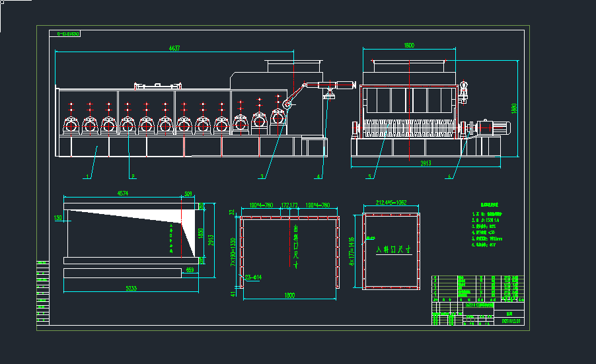The height and width of the screenshot is (364, 596).
Task: Click the 4637 dimension text
Action: pos(174,48)
